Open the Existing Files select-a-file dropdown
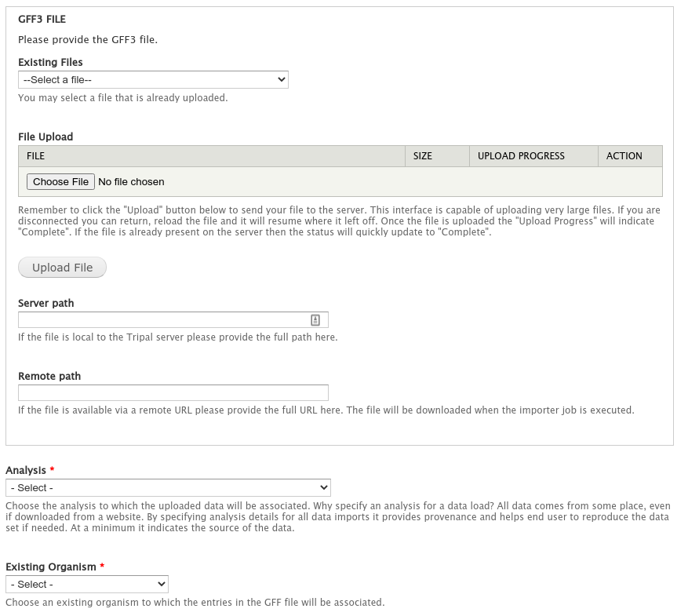This screenshot has width=699, height=616. tap(153, 80)
